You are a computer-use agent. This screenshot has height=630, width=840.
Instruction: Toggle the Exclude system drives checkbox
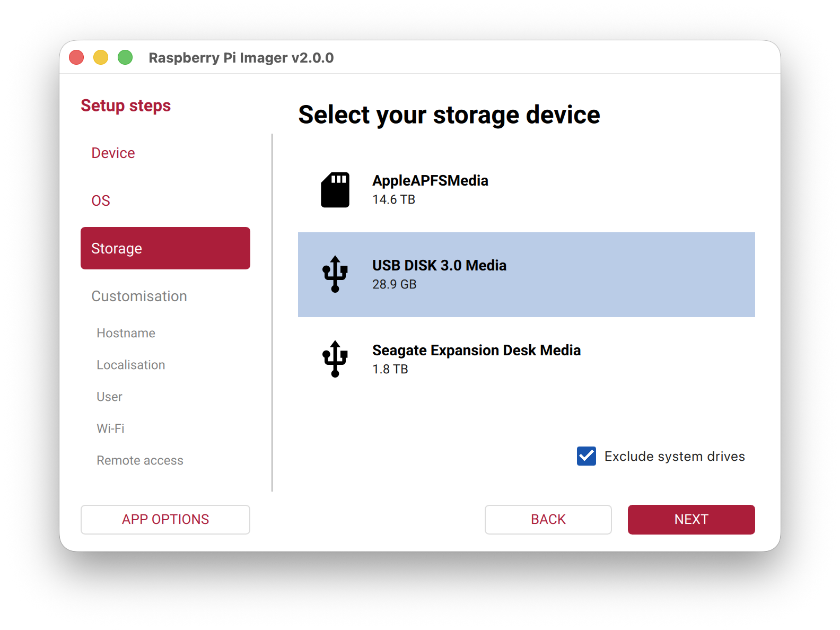pos(587,456)
